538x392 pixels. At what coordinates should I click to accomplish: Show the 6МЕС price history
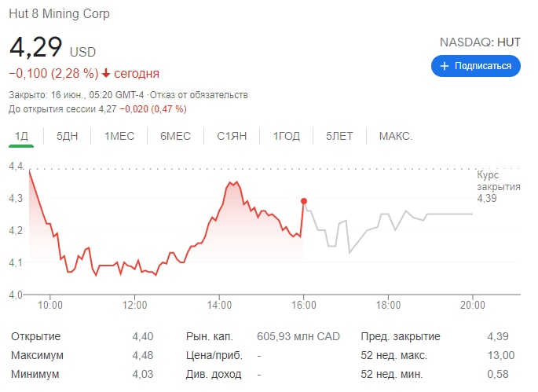tap(175, 136)
